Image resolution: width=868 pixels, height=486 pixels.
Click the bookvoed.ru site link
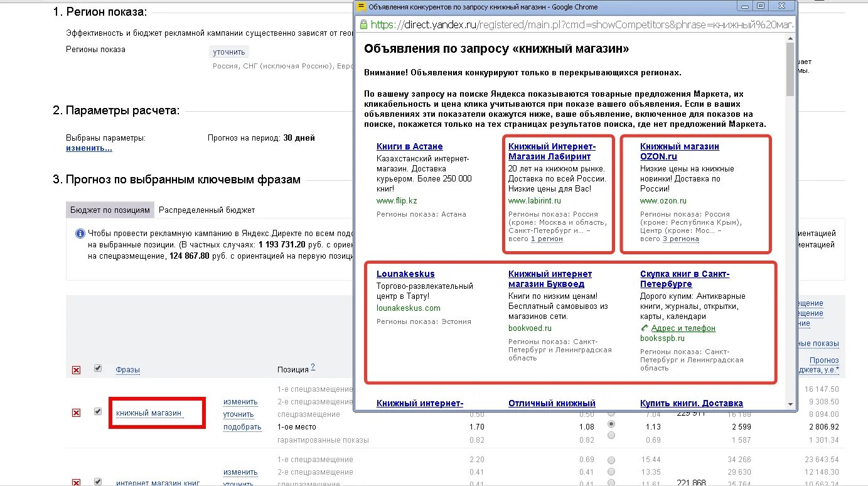530,328
